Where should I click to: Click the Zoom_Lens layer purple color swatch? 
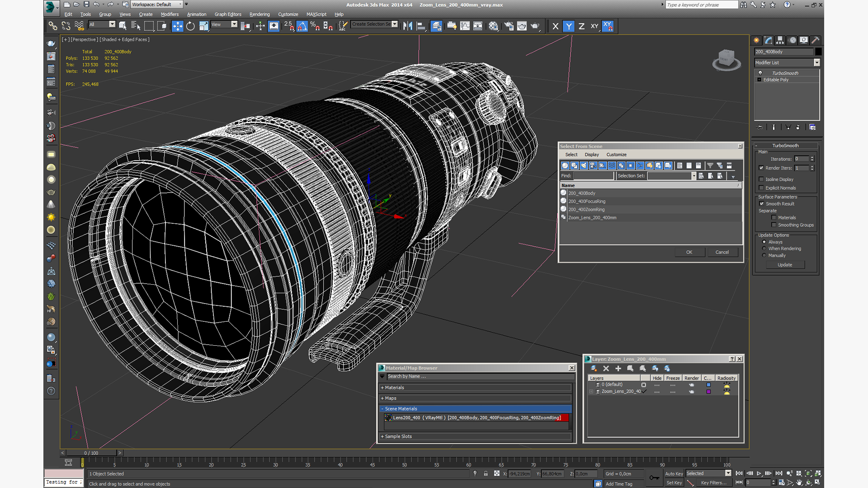coord(708,392)
